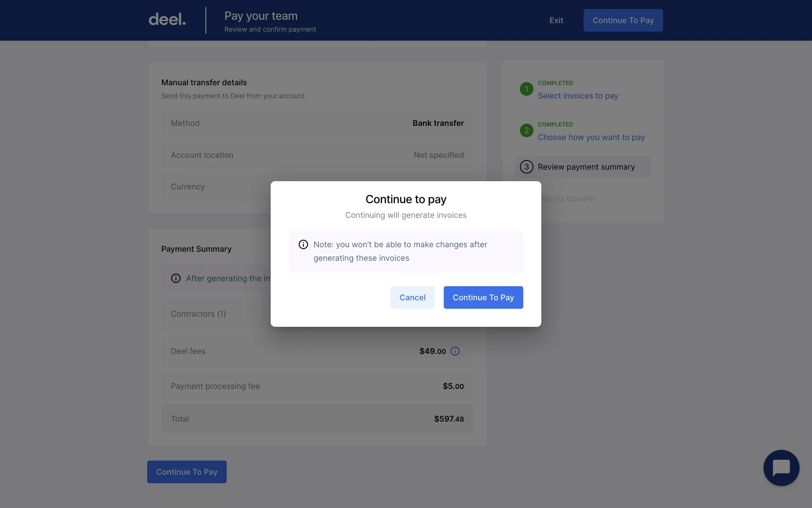Click 'Choose how you want to pay' link
The height and width of the screenshot is (508, 812).
point(591,137)
